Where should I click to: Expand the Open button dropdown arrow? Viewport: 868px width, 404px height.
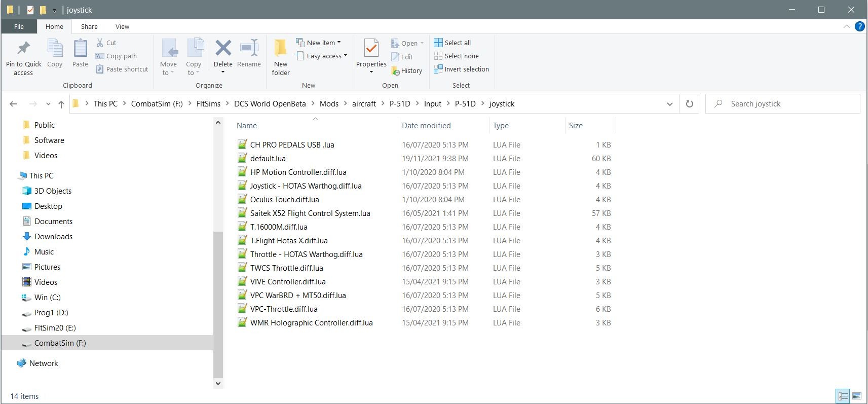click(422, 44)
